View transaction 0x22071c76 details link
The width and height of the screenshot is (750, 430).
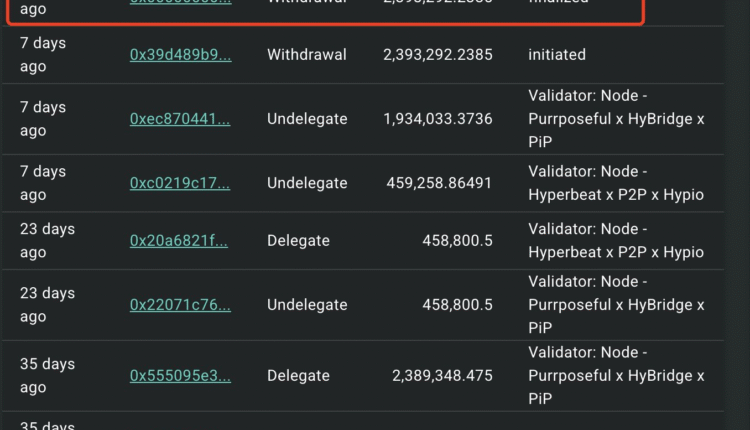[180, 305]
